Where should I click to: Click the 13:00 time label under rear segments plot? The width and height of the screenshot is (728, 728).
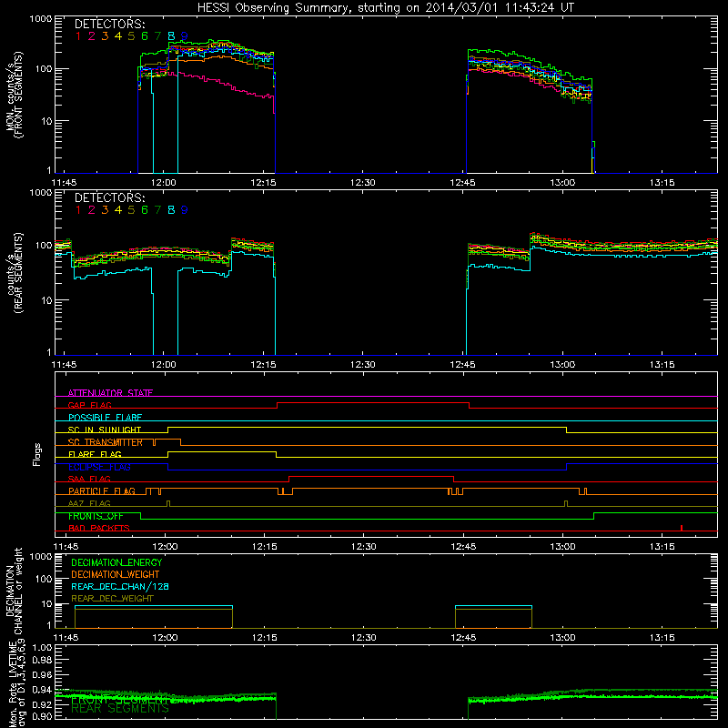pos(562,365)
